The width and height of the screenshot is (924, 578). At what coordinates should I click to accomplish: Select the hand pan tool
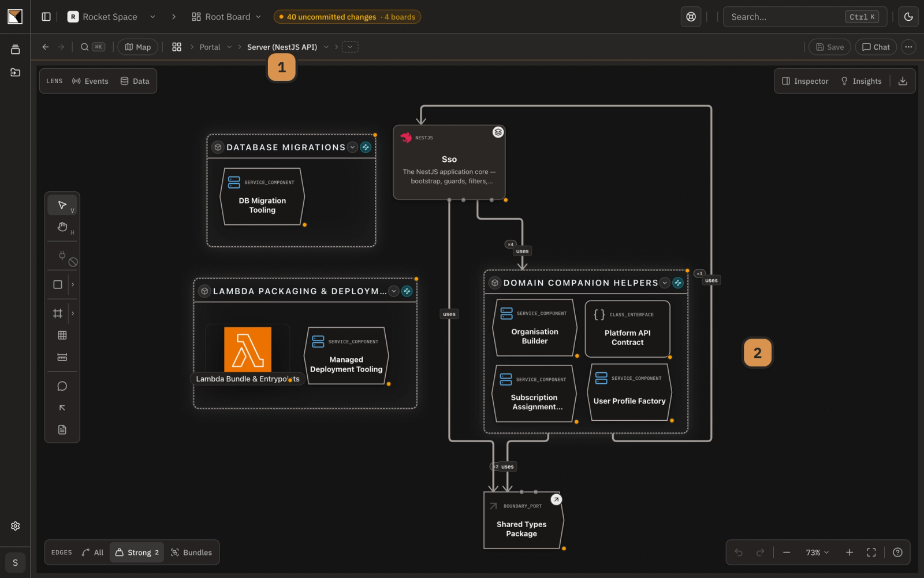coord(62,227)
